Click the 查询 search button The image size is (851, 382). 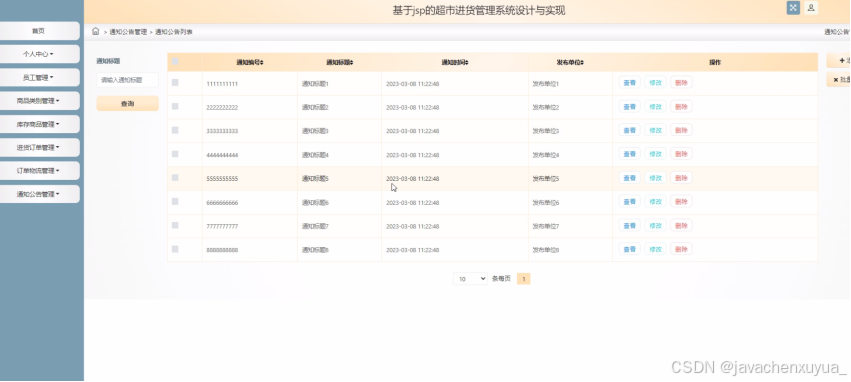[128, 104]
